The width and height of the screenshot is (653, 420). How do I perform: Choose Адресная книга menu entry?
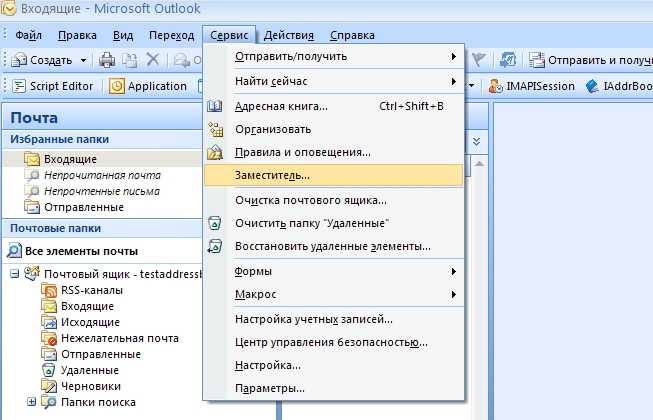[334, 107]
